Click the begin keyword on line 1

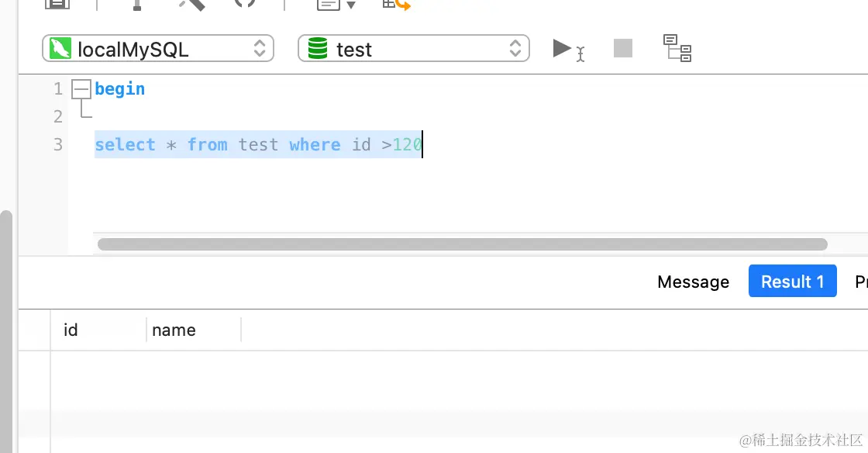119,88
